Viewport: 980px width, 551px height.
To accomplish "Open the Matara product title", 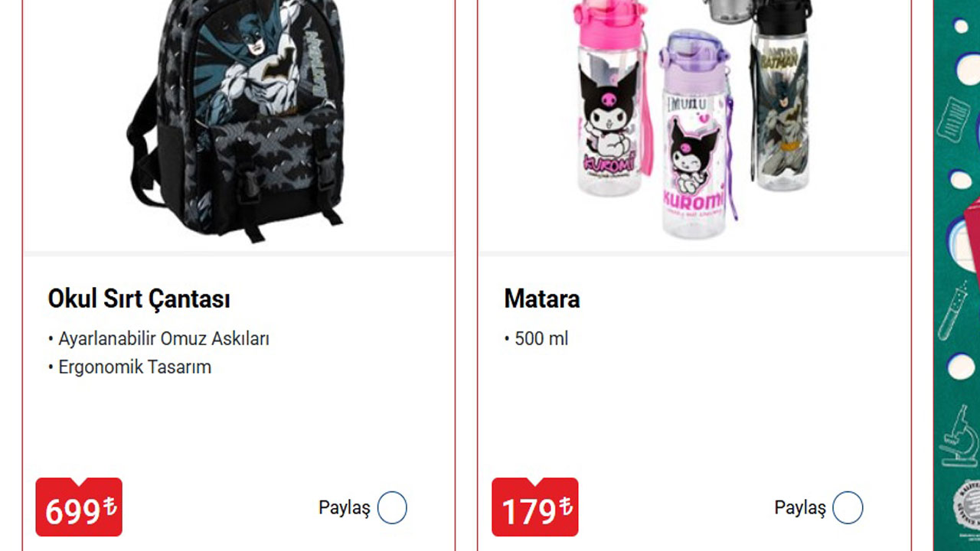I will (x=541, y=298).
